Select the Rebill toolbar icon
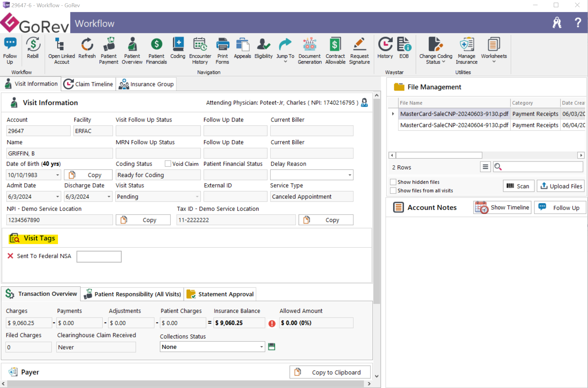The width and height of the screenshot is (588, 388). point(33,48)
